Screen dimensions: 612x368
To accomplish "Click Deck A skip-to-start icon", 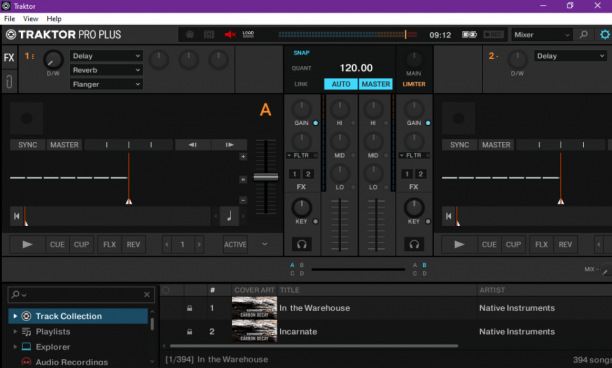I will (x=16, y=216).
